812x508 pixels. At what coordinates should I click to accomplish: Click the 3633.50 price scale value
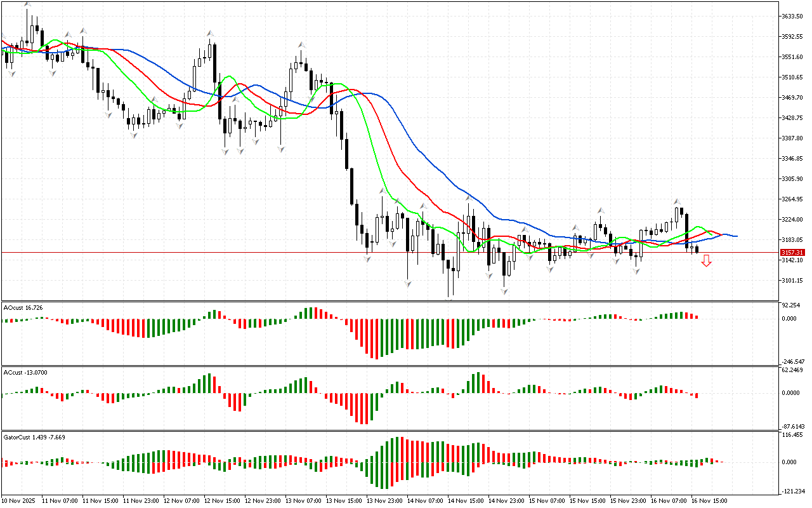pos(792,16)
